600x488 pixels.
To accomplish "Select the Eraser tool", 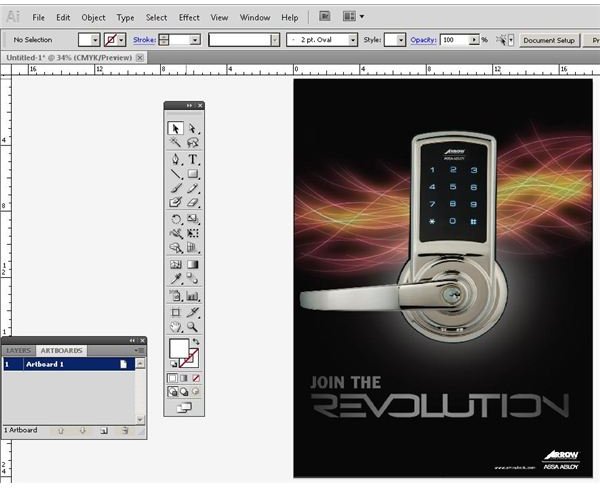I will click(192, 202).
